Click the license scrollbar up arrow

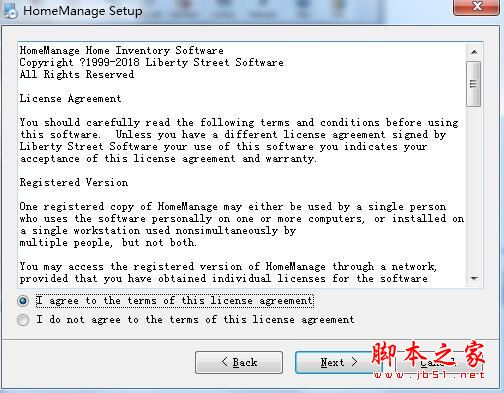(474, 52)
